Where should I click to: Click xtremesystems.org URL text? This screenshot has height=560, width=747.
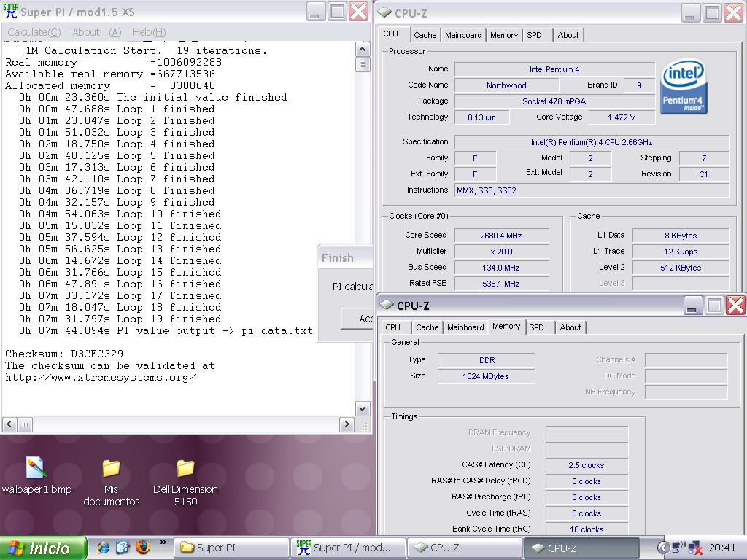[101, 378]
